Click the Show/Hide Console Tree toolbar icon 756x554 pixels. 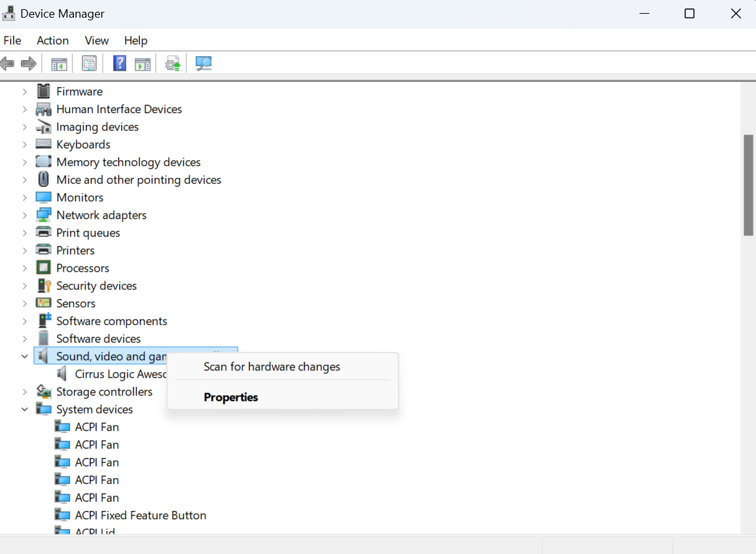(x=59, y=63)
